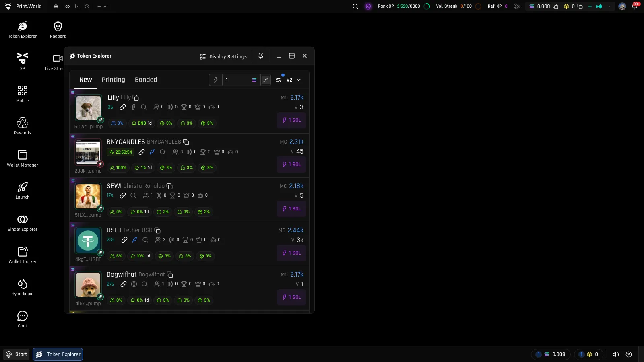Image resolution: width=644 pixels, height=362 pixels.
Task: Click the referral link icon near Ref. XP
Action: coord(517,6)
